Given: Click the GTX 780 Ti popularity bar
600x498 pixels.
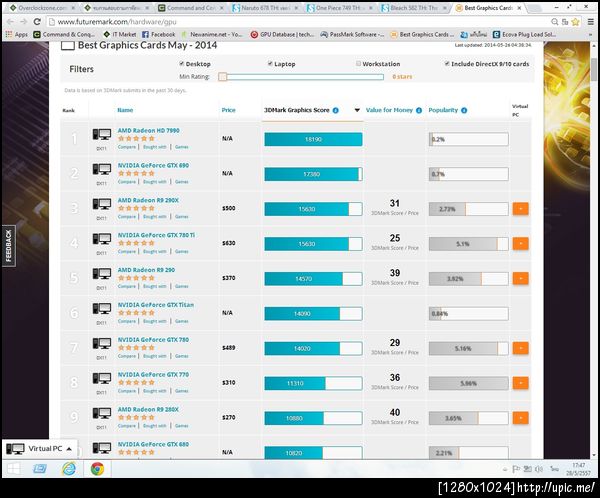Looking at the screenshot, I should pos(469,244).
